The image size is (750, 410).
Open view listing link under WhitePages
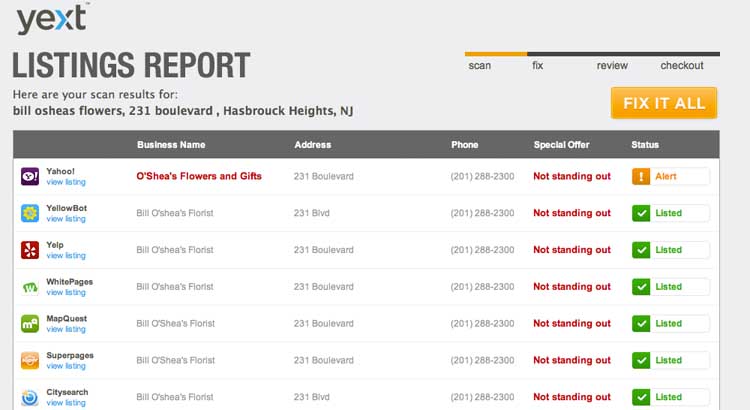(66, 293)
